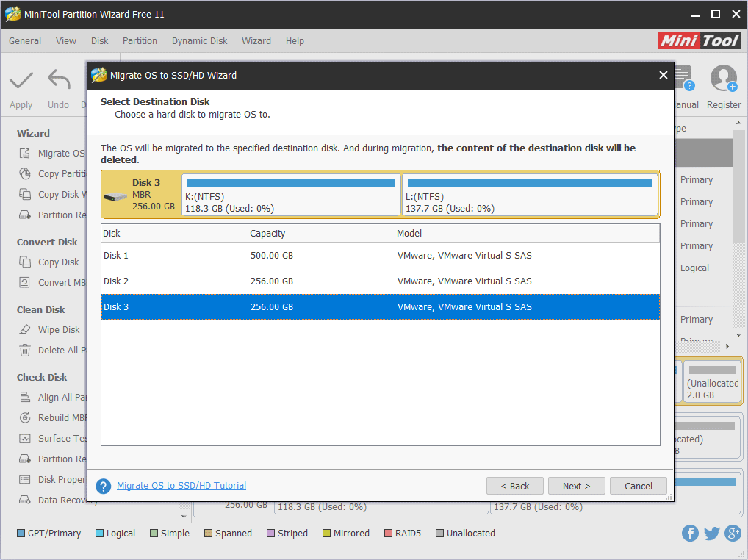Click Disk Properties icon
The width and height of the screenshot is (748, 560).
pyautogui.click(x=25, y=479)
